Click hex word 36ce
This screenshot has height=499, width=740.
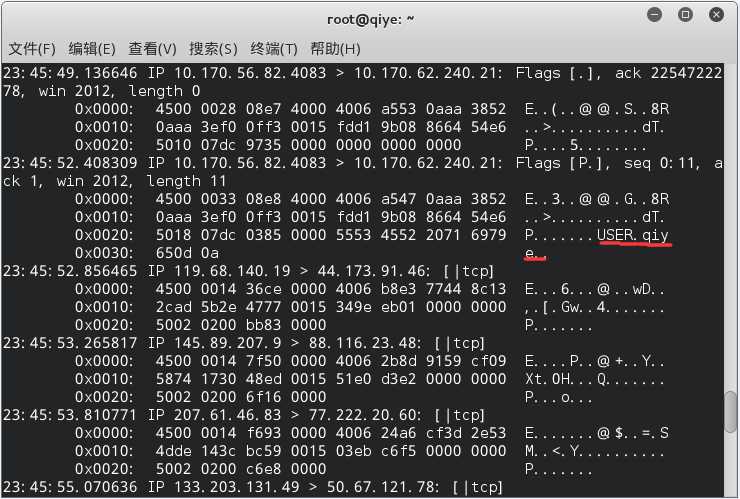pos(263,289)
